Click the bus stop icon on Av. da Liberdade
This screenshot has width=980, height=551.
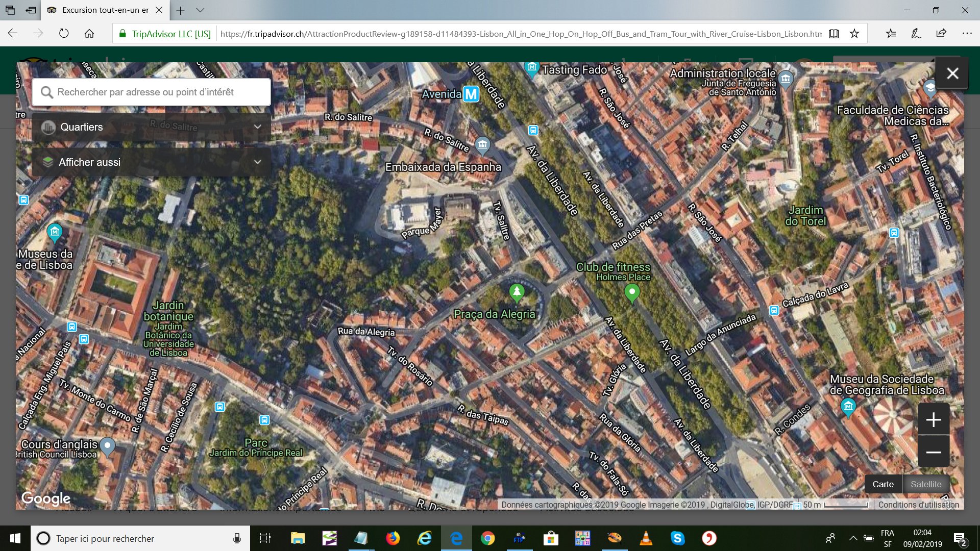(x=533, y=130)
